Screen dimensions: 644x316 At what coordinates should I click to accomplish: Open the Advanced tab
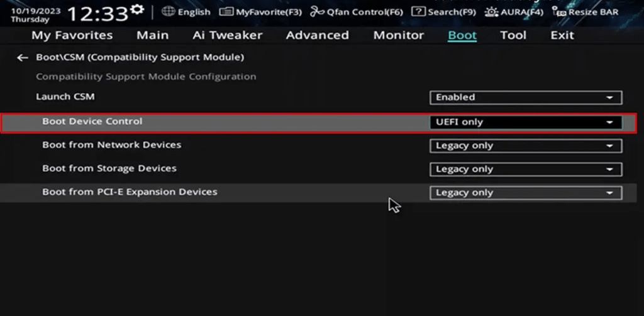pyautogui.click(x=317, y=35)
